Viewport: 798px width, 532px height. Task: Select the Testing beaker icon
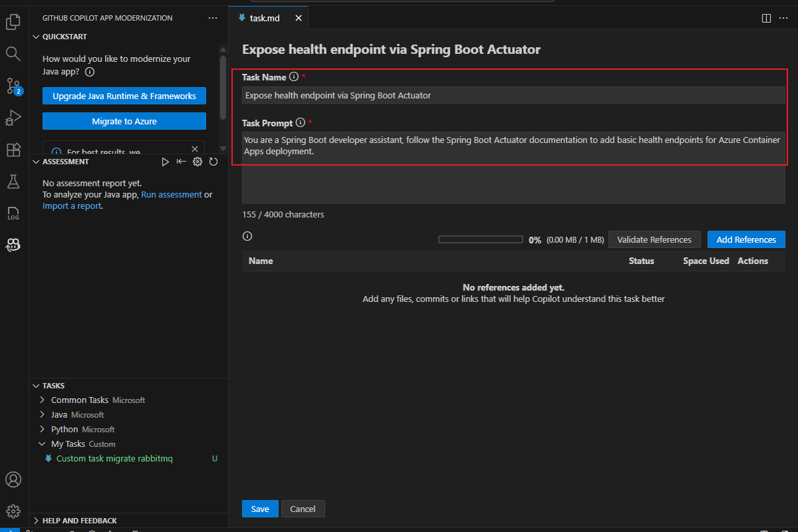point(13,181)
